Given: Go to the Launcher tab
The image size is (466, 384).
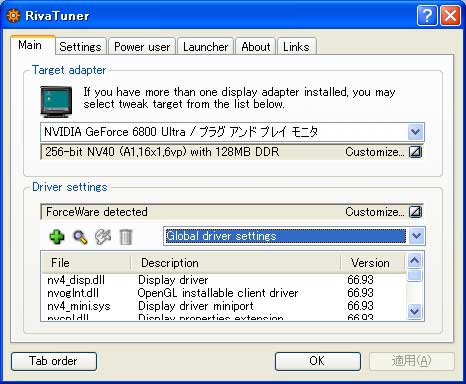Looking at the screenshot, I should [206, 47].
